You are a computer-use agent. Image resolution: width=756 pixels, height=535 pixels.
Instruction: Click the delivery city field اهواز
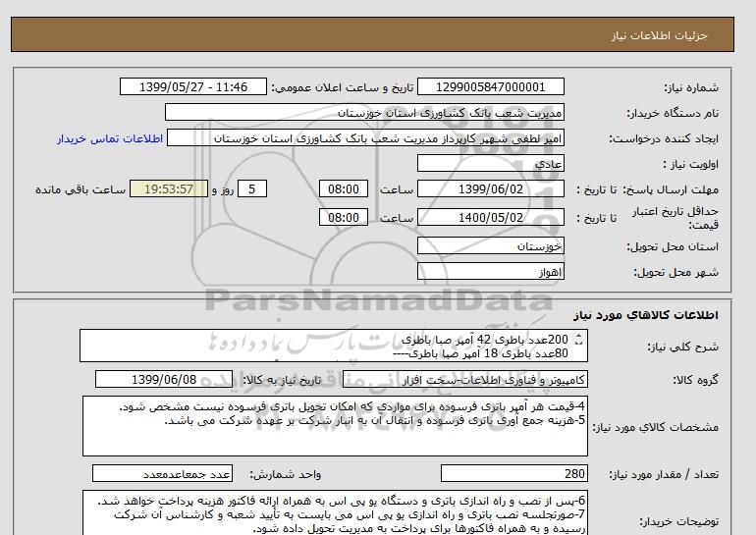[x=490, y=272]
